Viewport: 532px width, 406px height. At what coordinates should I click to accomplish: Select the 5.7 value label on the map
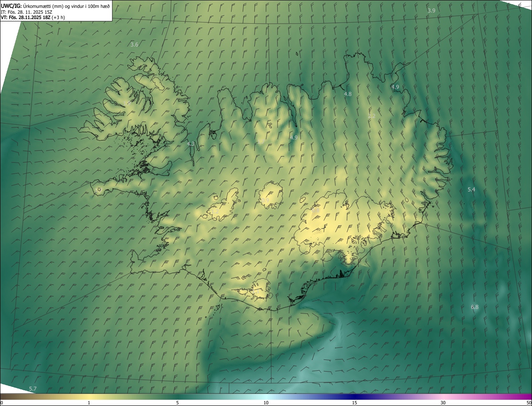[x=33, y=389]
